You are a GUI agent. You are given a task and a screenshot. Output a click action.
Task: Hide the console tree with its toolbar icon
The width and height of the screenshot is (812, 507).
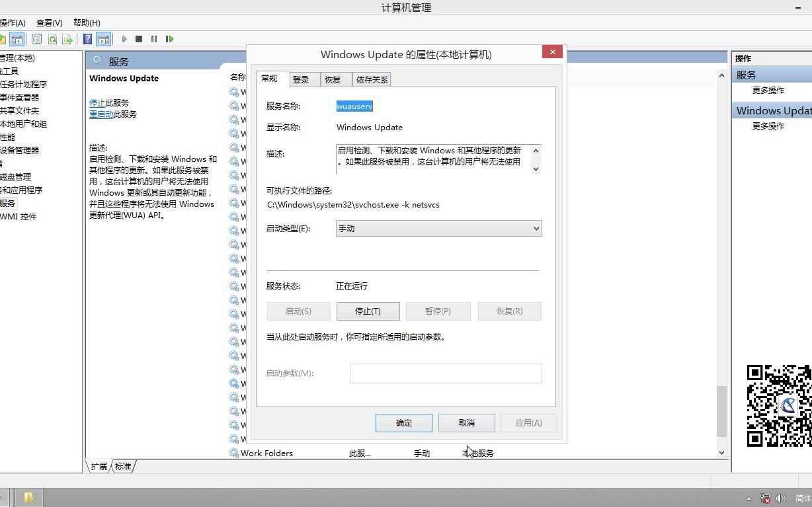[x=15, y=39]
